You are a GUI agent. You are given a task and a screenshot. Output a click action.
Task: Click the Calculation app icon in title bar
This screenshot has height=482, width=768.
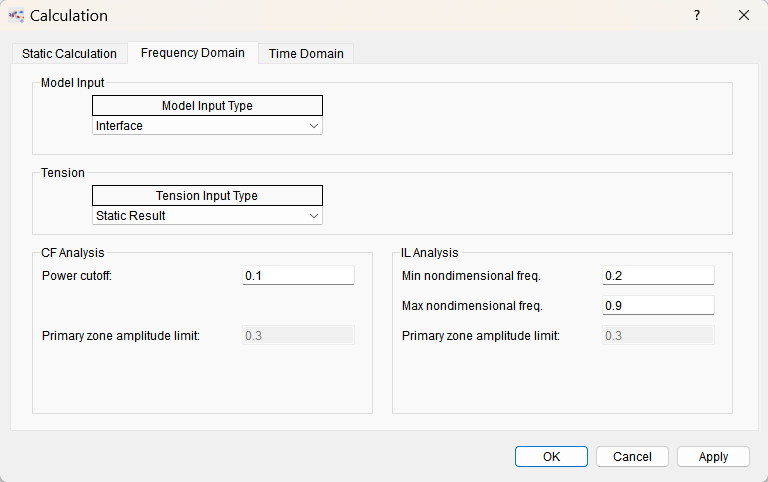(x=15, y=16)
